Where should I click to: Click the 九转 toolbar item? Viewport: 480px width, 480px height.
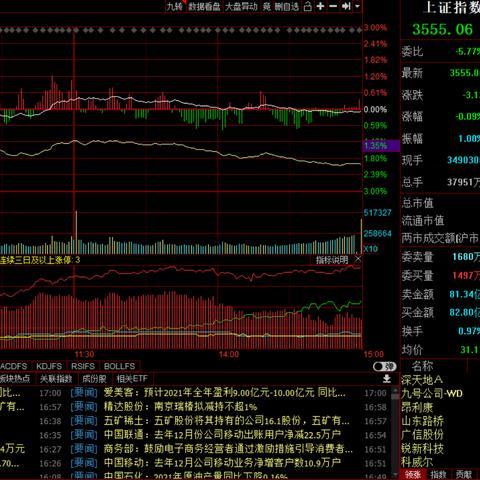point(174,6)
